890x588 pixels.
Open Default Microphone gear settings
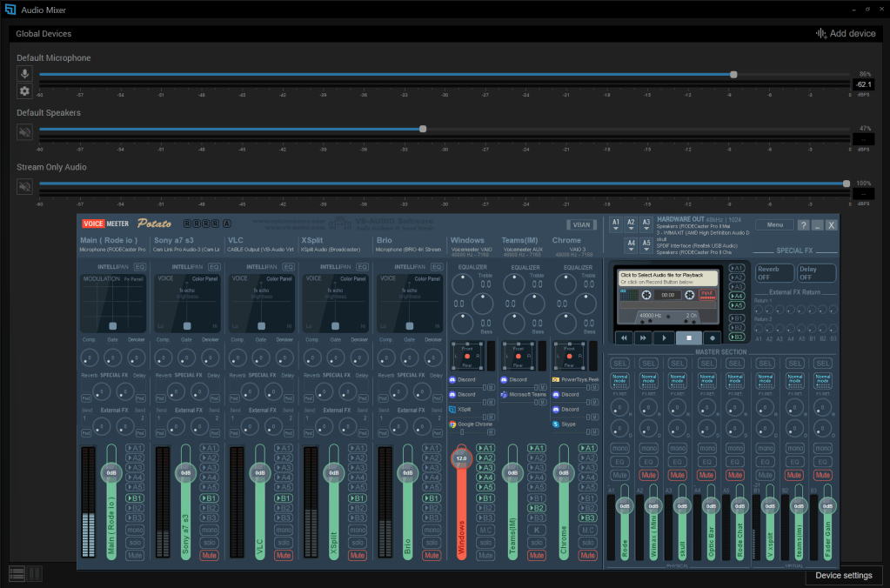[x=24, y=90]
